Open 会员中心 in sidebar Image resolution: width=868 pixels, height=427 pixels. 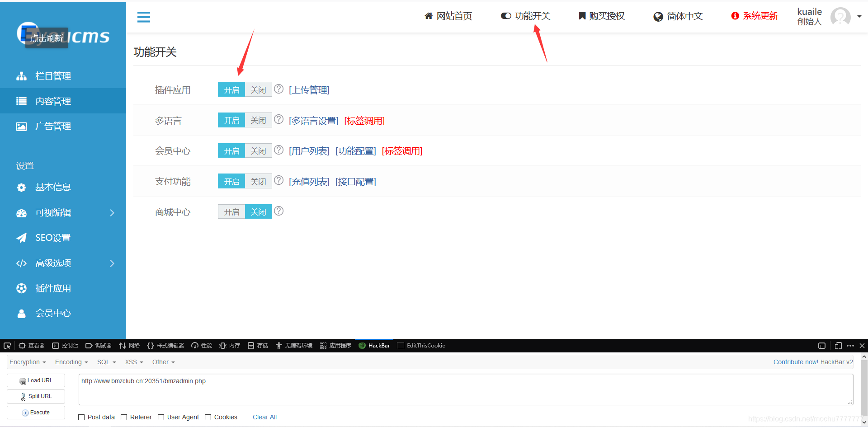pyautogui.click(x=63, y=314)
